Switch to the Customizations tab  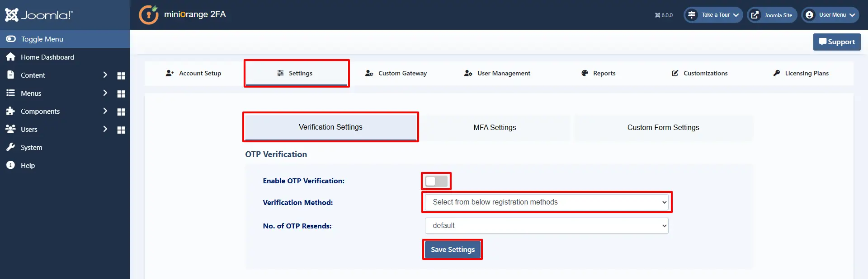pos(700,73)
